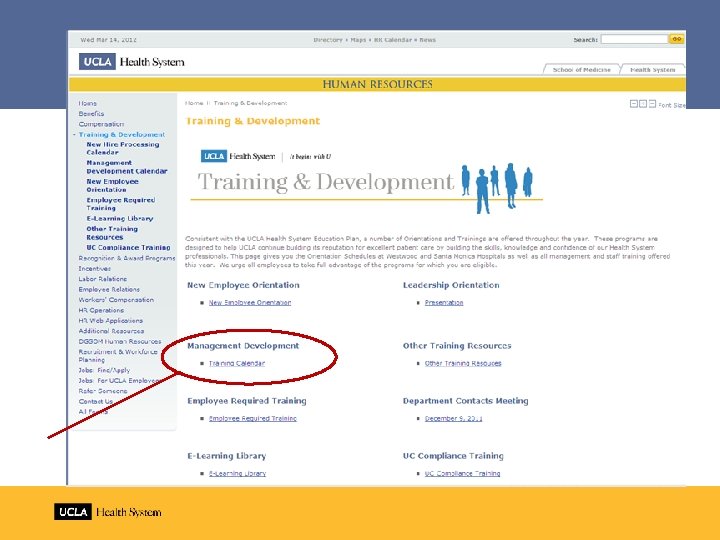Image resolution: width=720 pixels, height=540 pixels.
Task: Click the UCLA Health System header logo
Action: coord(132,62)
